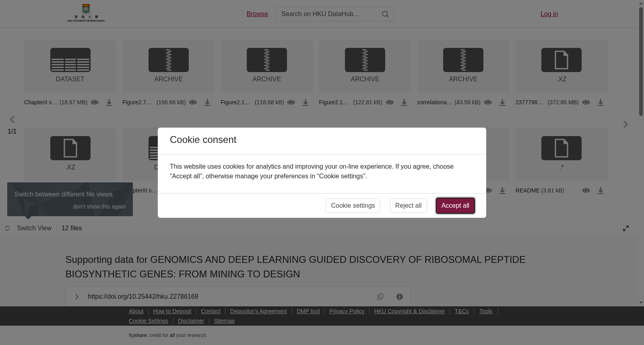The image size is (644, 345).
Task: Preview the 122.81 kB Figure2.1 archive
Action: (390, 102)
